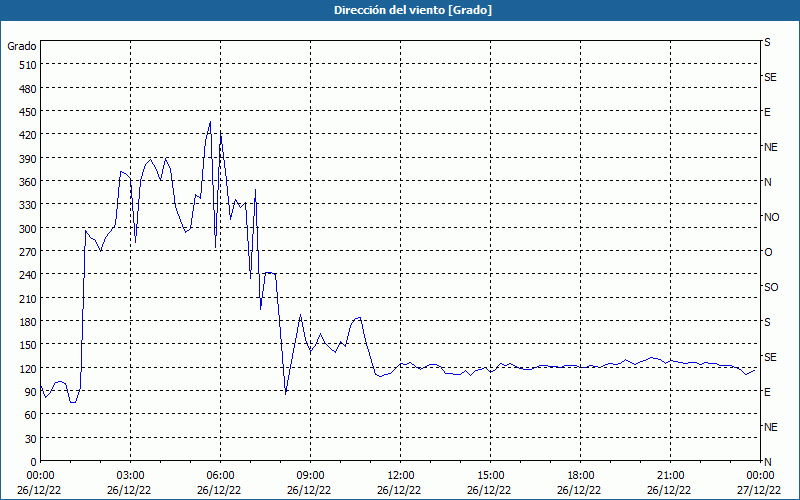Screen dimensions: 800x500
Task: Click the 30 y-axis label
Action: point(30,439)
